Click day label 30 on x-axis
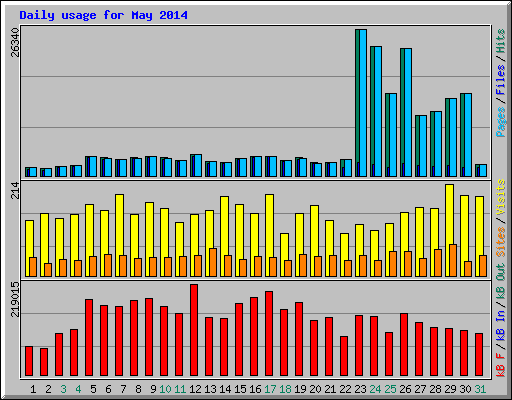This screenshot has height=400, width=512. (465, 389)
